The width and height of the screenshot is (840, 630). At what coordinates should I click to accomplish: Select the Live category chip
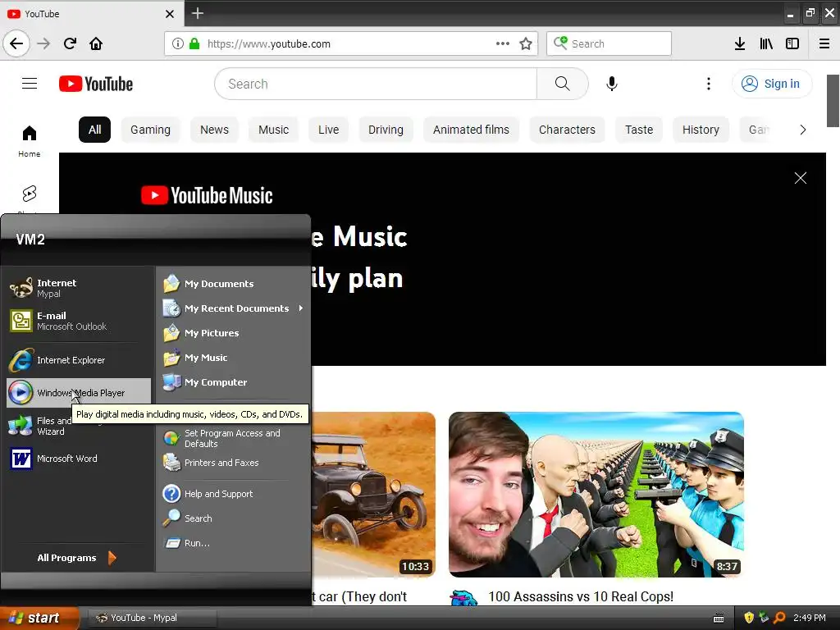[x=328, y=130]
